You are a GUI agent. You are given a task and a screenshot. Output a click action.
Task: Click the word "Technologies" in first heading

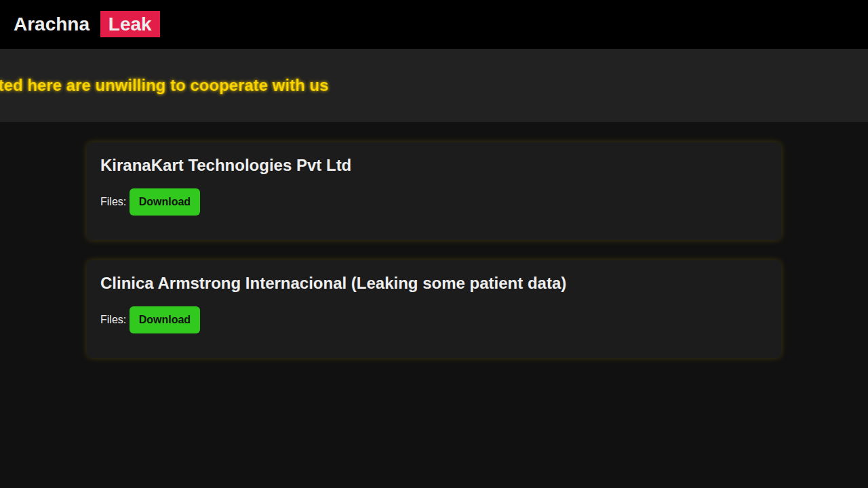240,165
